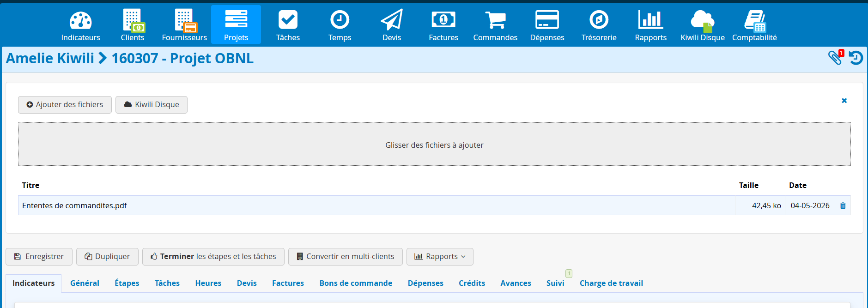Open the Rapports chart module

[650, 25]
